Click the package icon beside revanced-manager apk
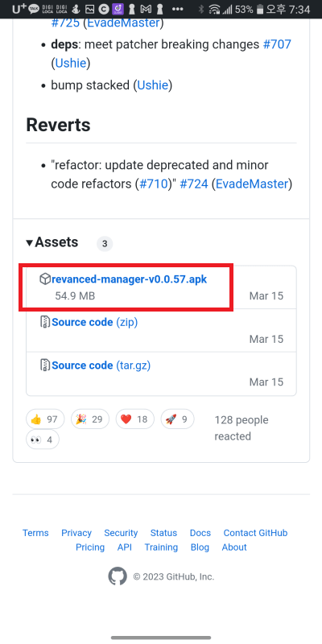The image size is (322, 644). point(45,279)
